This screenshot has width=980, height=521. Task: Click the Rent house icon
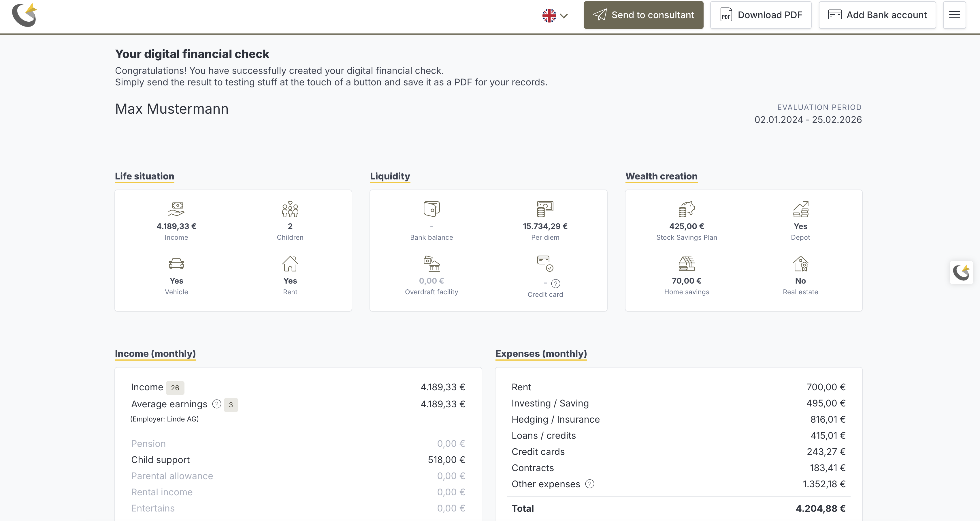pos(290,264)
